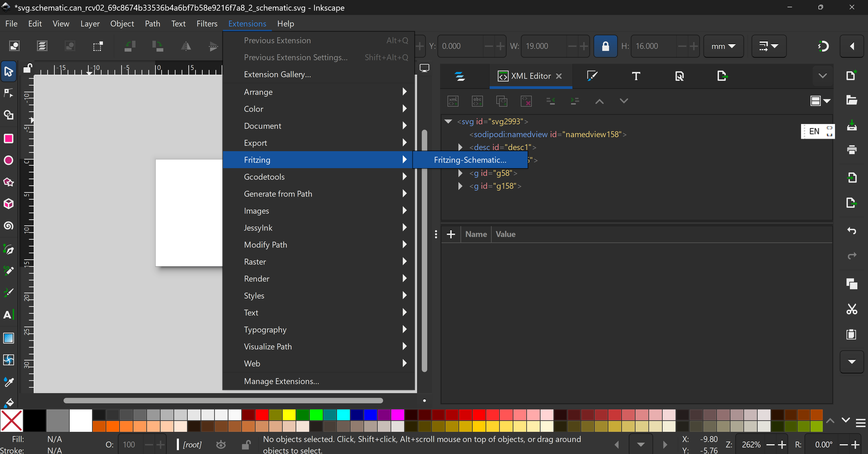Open Fritzing-Schematic extension entry
Image resolution: width=868 pixels, height=454 pixels.
point(470,160)
